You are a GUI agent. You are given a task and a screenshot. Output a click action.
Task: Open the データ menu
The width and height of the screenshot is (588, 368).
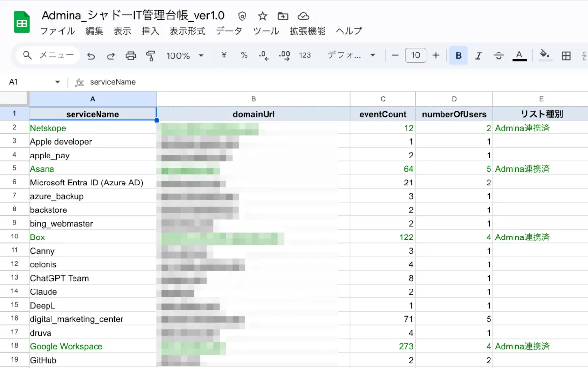click(x=229, y=31)
